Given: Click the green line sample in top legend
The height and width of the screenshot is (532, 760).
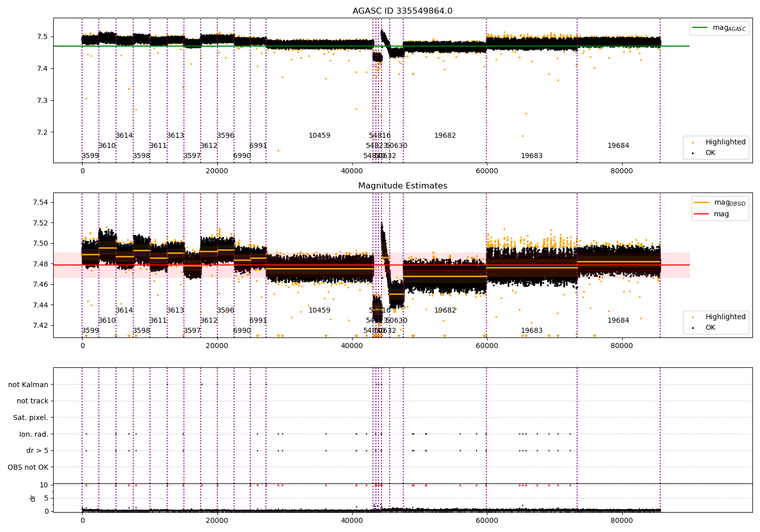Looking at the screenshot, I should click(x=700, y=28).
